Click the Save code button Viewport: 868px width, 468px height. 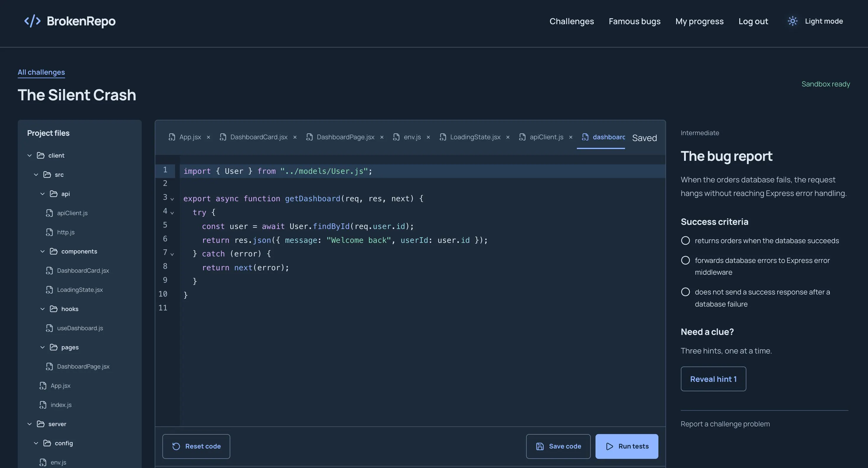point(558,446)
